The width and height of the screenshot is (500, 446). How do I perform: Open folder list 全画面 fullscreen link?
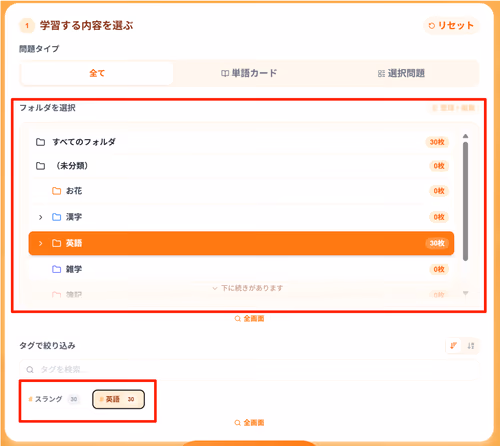click(x=249, y=319)
